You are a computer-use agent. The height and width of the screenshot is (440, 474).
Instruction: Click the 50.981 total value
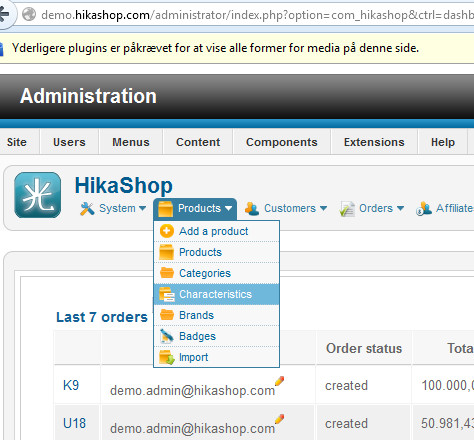coord(447,423)
